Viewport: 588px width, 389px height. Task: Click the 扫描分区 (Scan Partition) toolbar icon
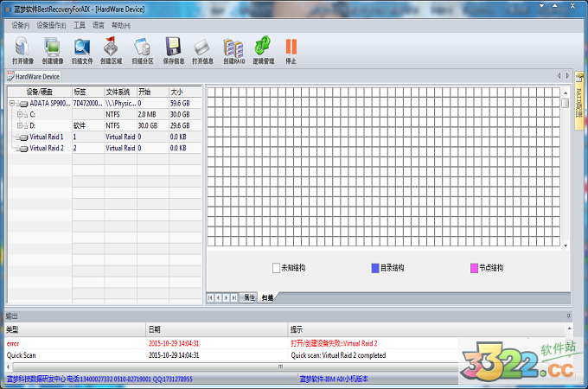pos(143,48)
